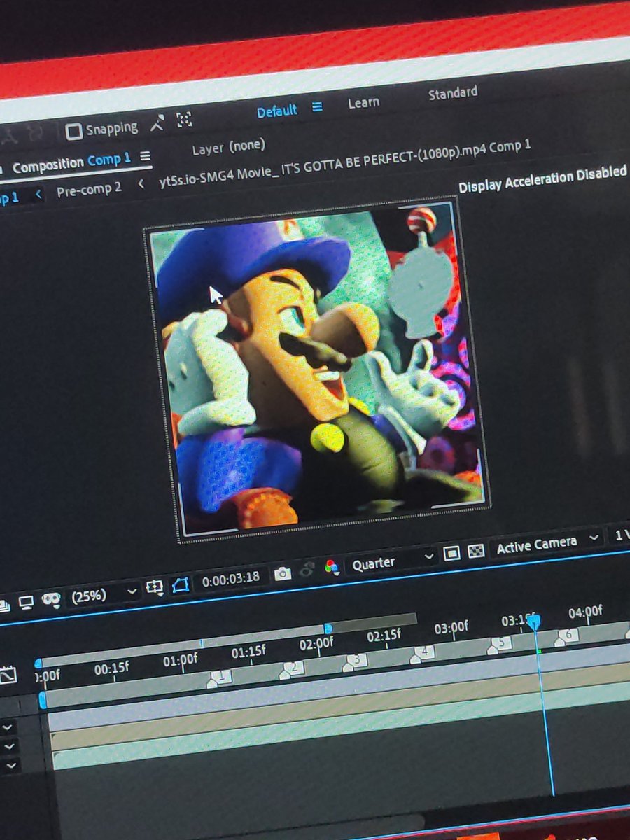Image resolution: width=630 pixels, height=840 pixels.
Task: Click the timeline current-time indicator head
Action: [x=533, y=622]
